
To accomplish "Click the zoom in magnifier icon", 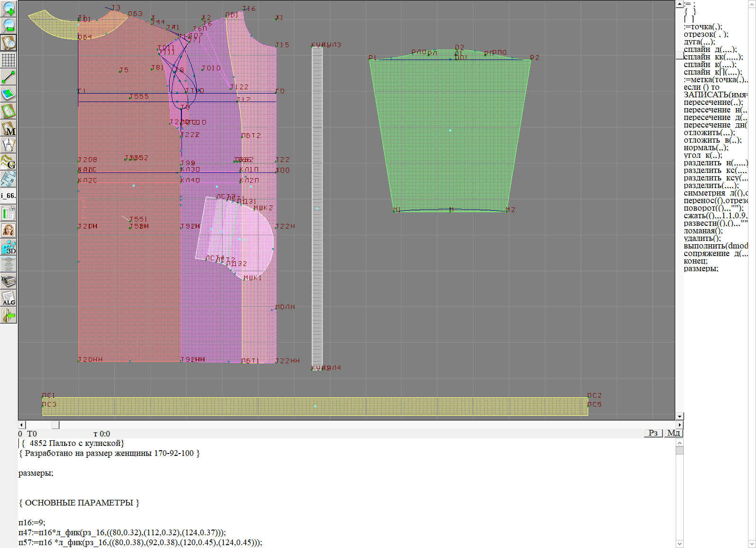I will (x=9, y=9).
